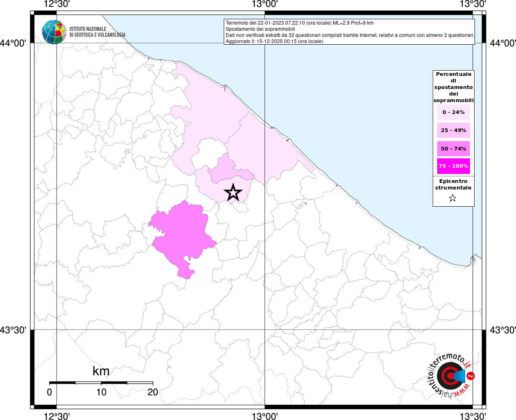Screen dimensions: 516x420
Task: Click the 'Epicentro strumentale' legend label
Action: coord(453,185)
